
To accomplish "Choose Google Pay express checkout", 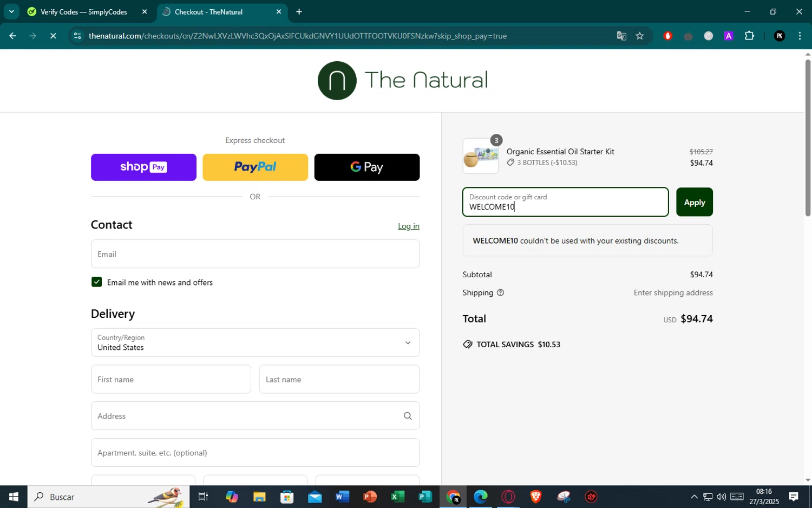I will [x=367, y=167].
